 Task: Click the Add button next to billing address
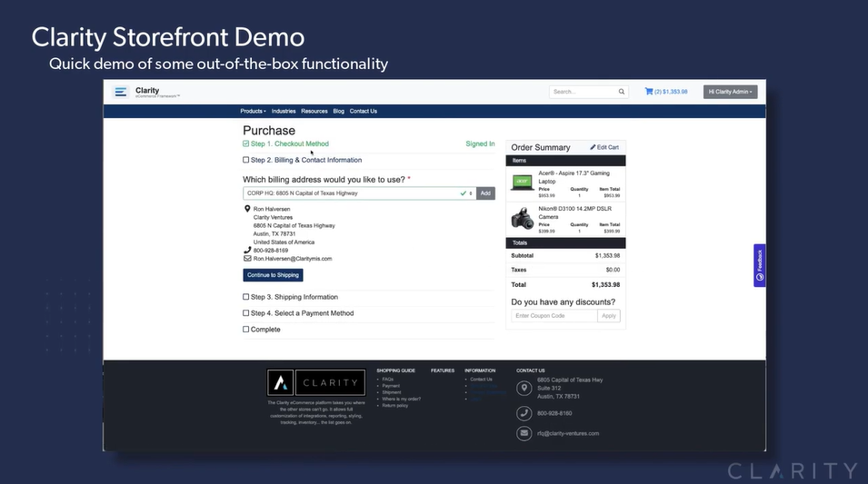click(x=485, y=193)
